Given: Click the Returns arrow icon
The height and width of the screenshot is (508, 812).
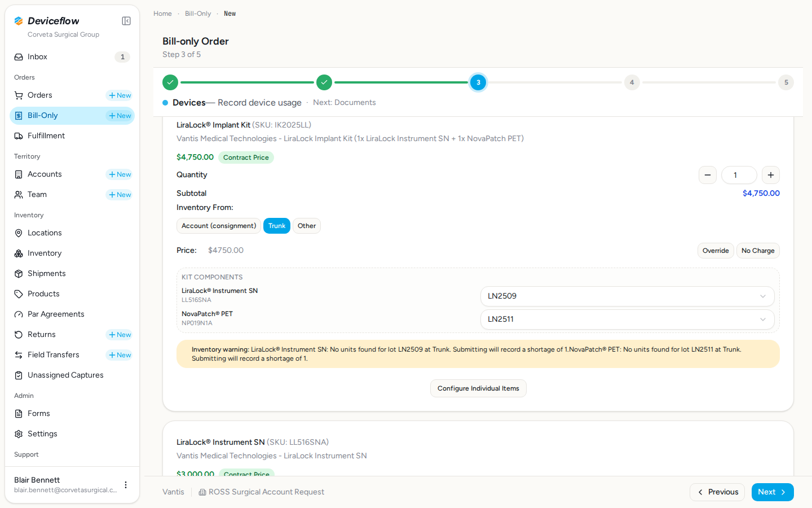Looking at the screenshot, I should 19,335.
